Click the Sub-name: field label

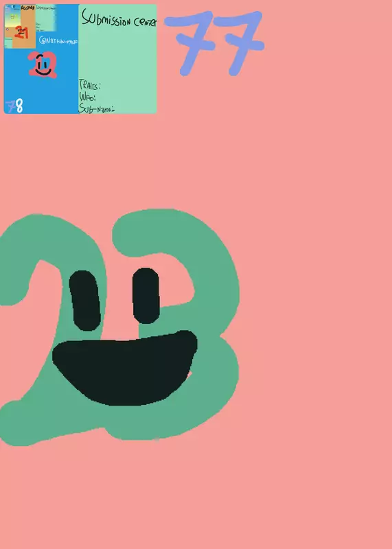point(96,108)
